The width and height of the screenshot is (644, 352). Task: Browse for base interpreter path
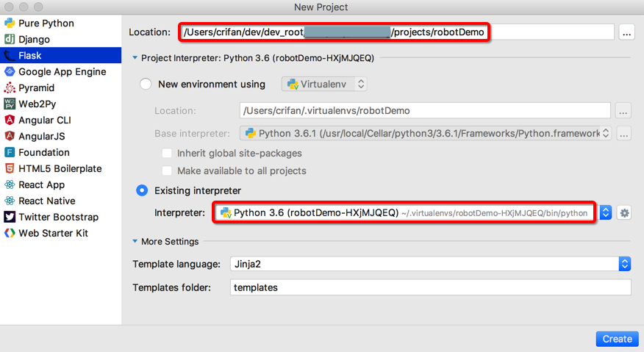pyautogui.click(x=623, y=134)
